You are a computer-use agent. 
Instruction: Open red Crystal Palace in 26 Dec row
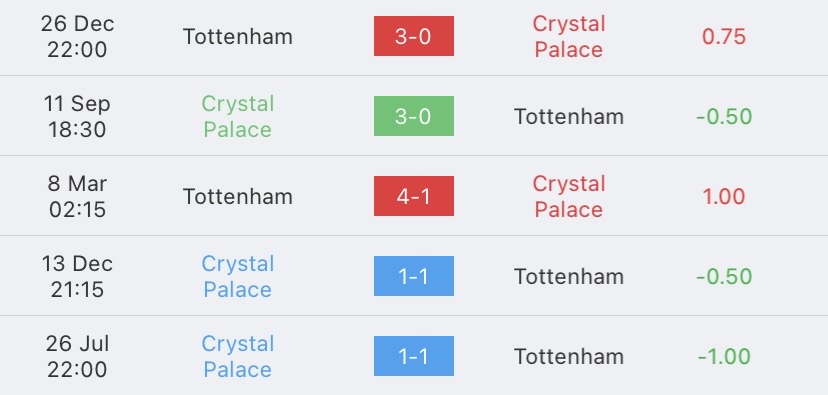pos(569,36)
